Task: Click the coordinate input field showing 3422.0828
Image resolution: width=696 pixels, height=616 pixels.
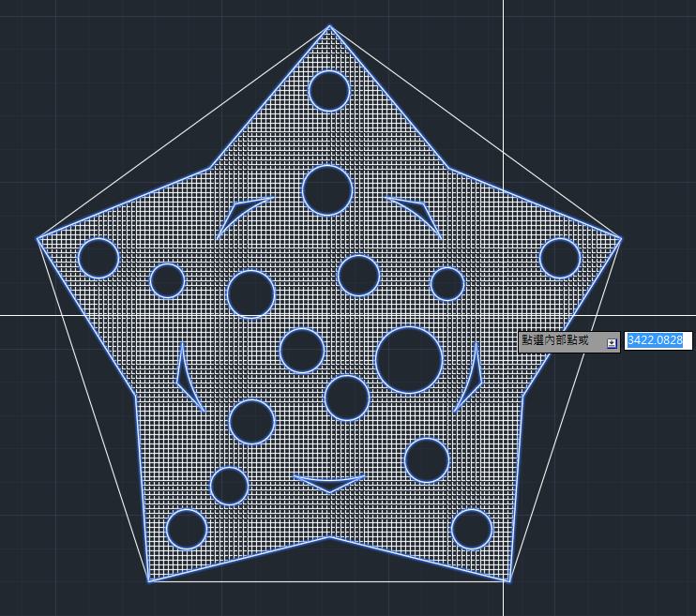Action: point(658,341)
